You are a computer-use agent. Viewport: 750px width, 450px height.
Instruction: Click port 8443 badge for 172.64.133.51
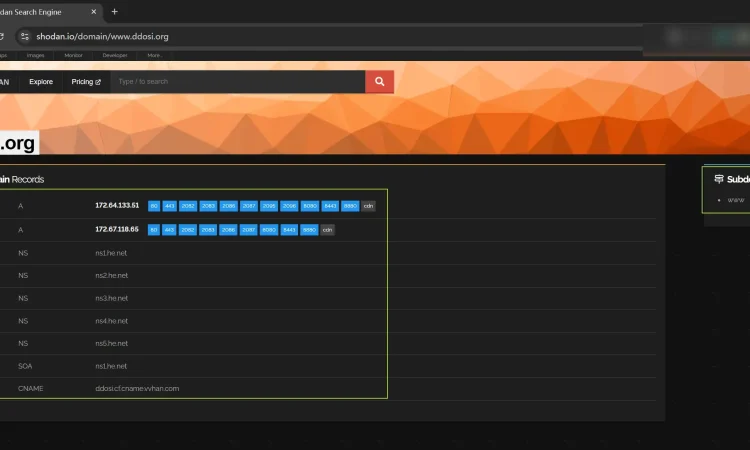(x=330, y=206)
